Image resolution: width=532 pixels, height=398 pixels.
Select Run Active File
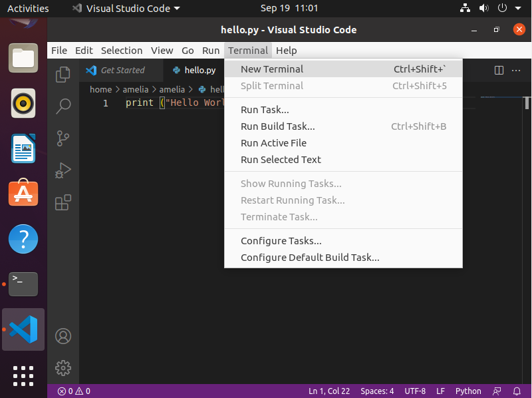click(343, 143)
